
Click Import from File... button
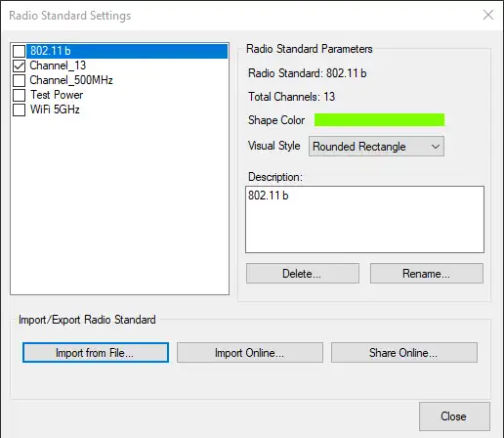click(96, 352)
